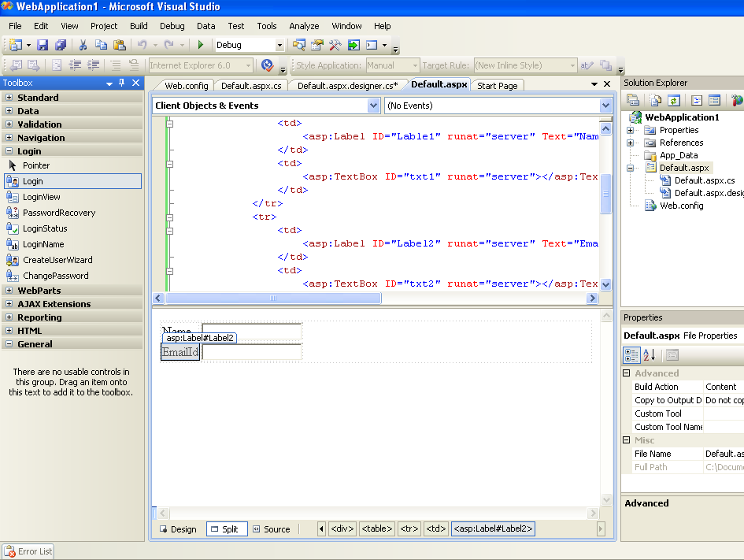Click the Save All icon
The image size is (744, 560).
60,46
